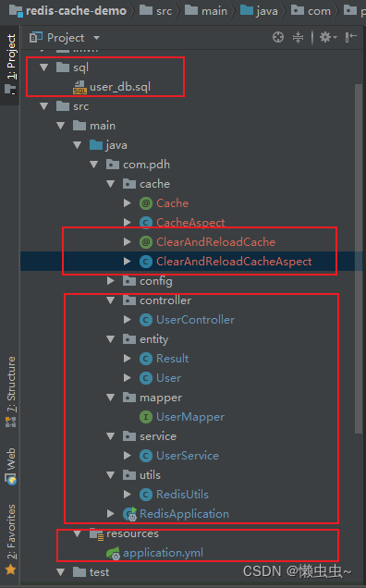The width and height of the screenshot is (366, 588).
Task: Switch to the Structure tool tab
Action: (10, 391)
